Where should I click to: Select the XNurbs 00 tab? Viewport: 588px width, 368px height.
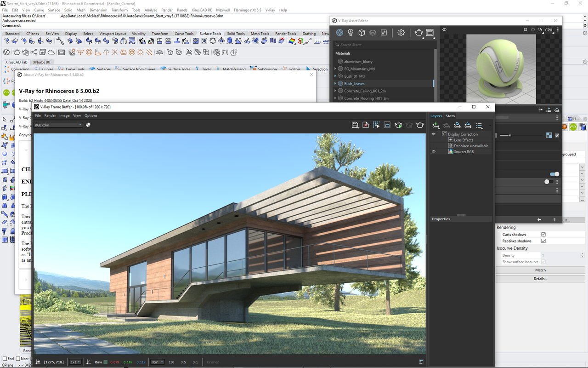point(41,62)
